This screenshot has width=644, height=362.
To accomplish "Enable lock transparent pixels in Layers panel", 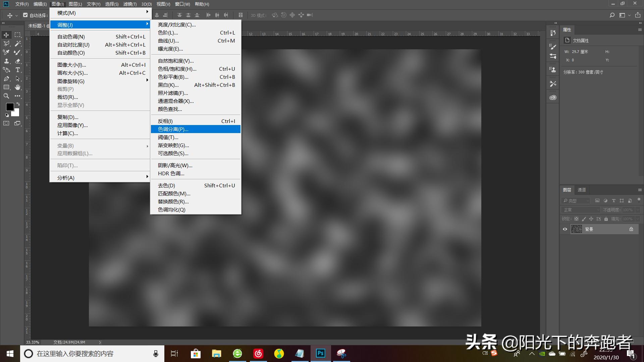I will point(576,219).
